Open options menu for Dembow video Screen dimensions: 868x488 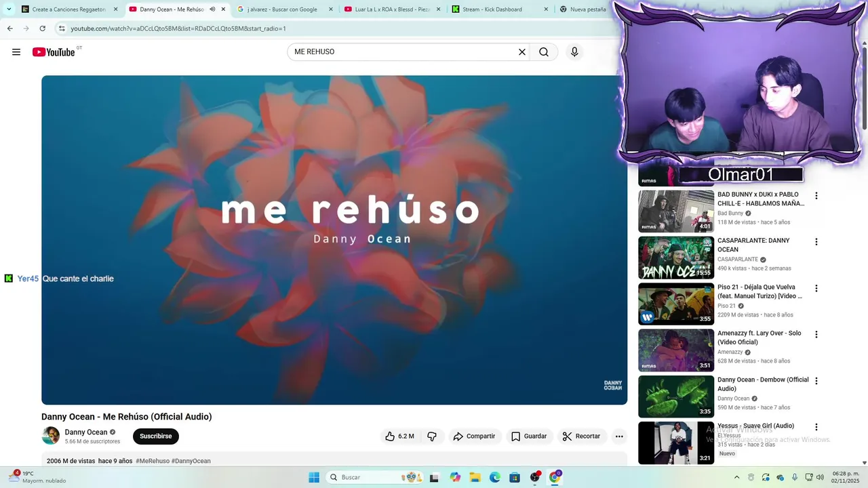(816, 381)
